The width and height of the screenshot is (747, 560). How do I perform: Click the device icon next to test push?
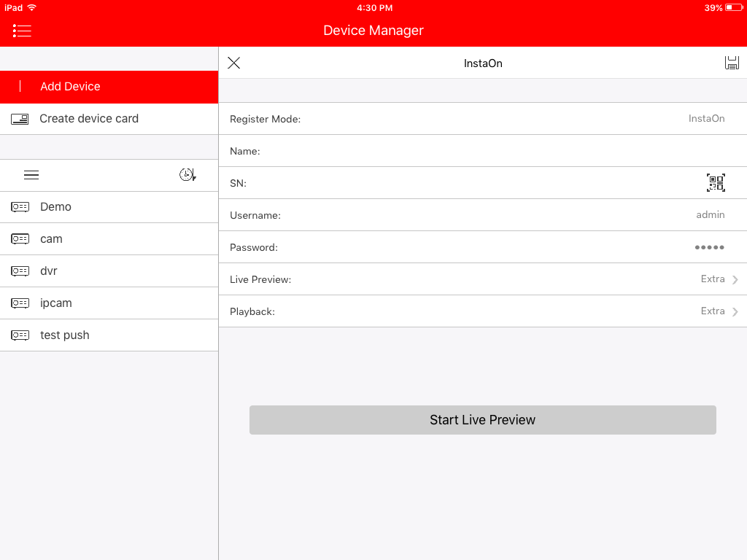point(20,335)
